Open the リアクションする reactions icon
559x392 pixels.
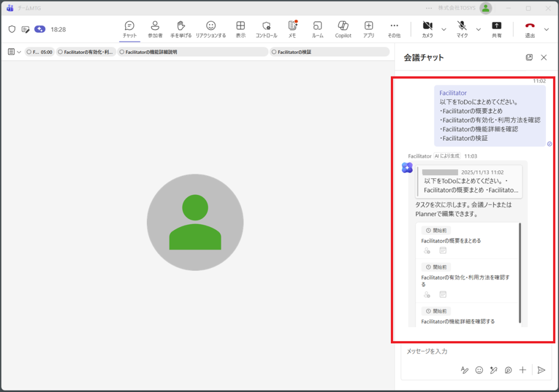click(211, 26)
